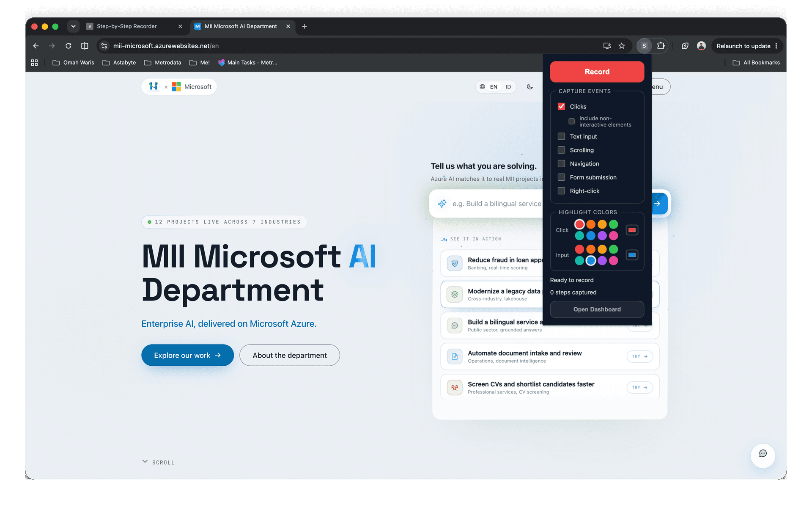Image resolution: width=812 pixels, height=513 pixels.
Task: Check the Scrolling capture checkbox
Action: click(x=561, y=150)
